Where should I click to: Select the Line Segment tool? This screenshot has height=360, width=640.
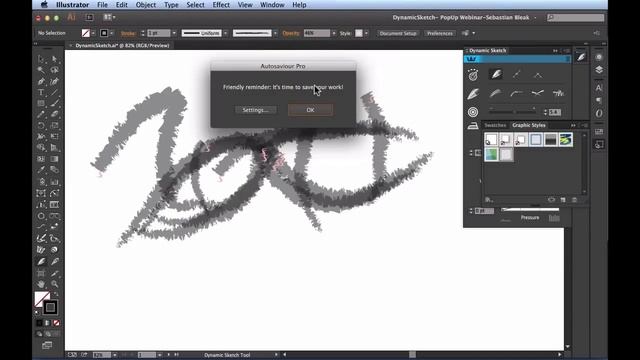[x=54, y=93]
